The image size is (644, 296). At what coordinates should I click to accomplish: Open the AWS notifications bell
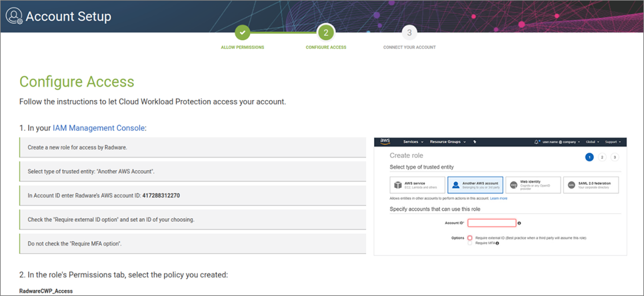coord(537,141)
